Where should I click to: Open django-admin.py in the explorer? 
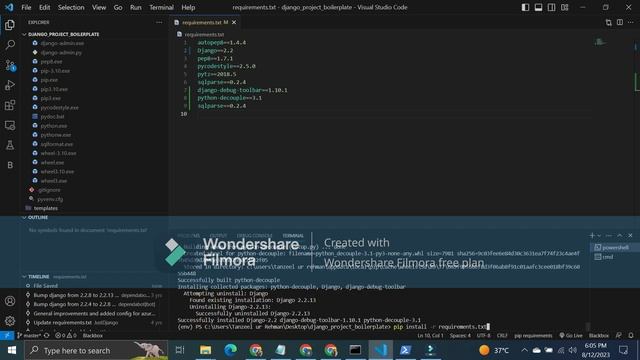pos(61,53)
